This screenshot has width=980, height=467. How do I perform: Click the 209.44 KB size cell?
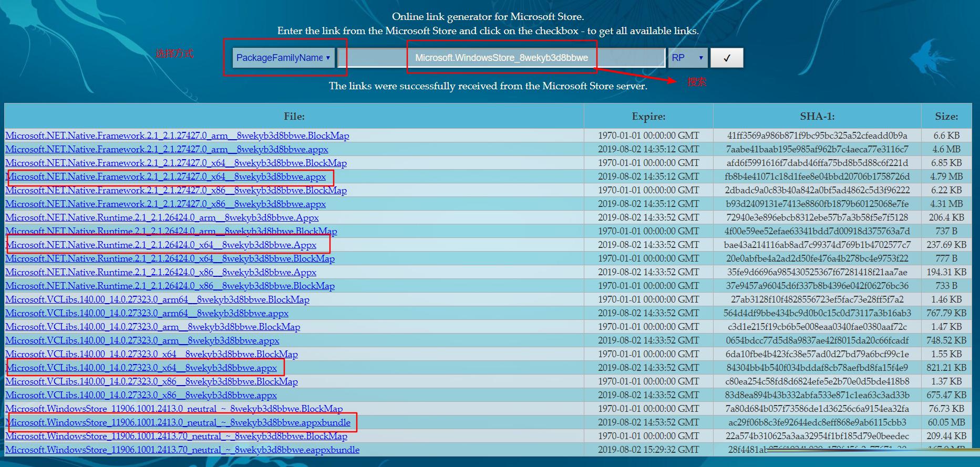point(946,436)
